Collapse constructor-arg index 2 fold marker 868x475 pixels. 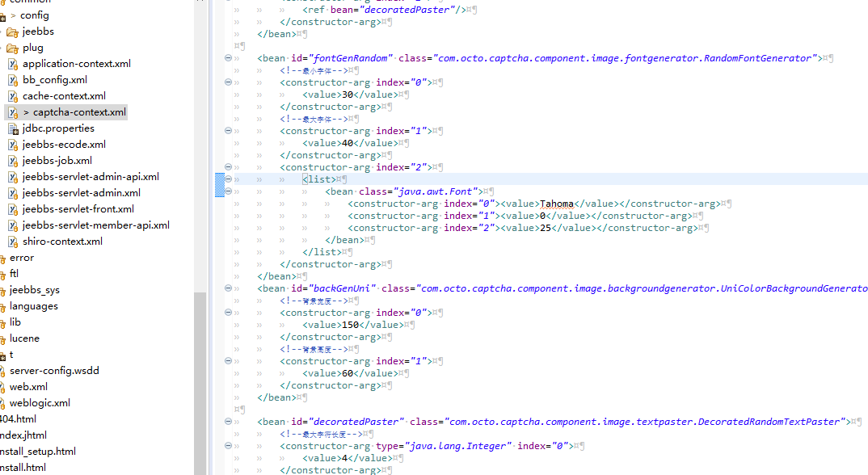228,166
